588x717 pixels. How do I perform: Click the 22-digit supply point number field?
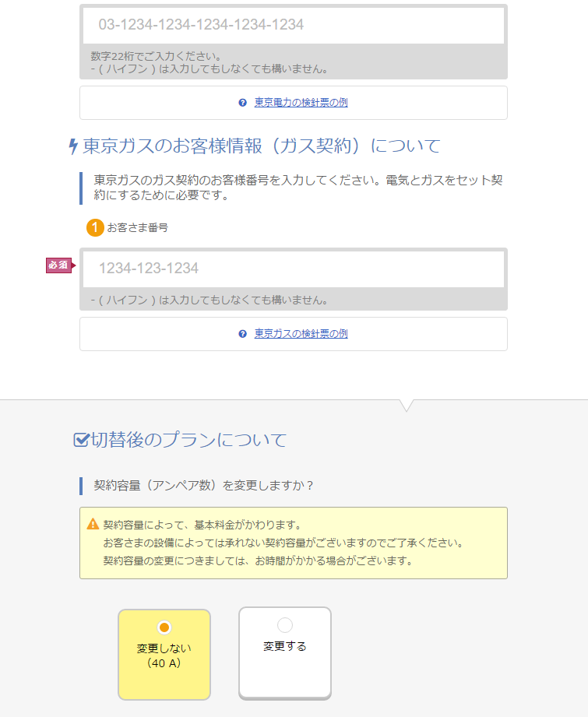[294, 25]
